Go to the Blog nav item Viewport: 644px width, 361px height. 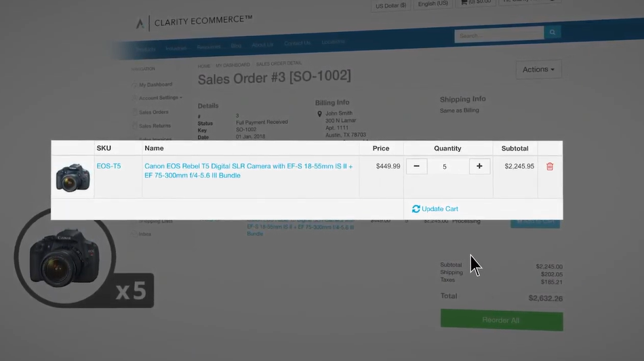pyautogui.click(x=236, y=45)
